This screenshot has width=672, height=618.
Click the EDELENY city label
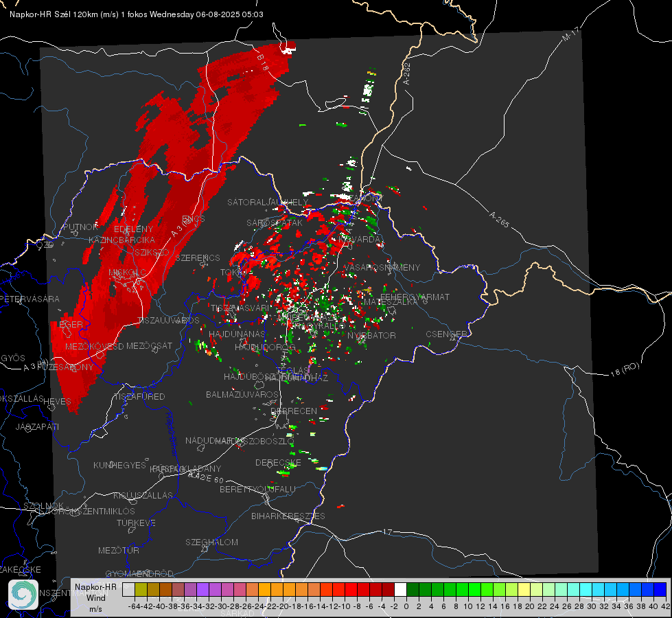pyautogui.click(x=133, y=229)
